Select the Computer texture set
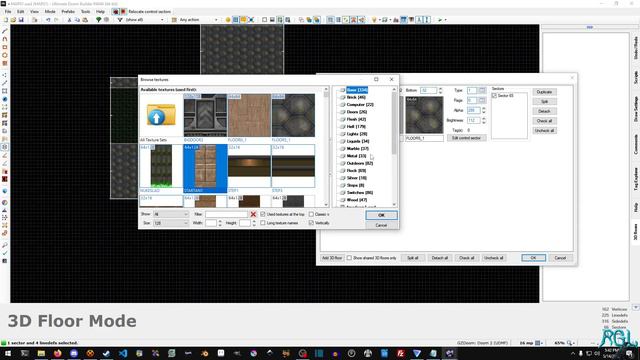 click(x=360, y=104)
